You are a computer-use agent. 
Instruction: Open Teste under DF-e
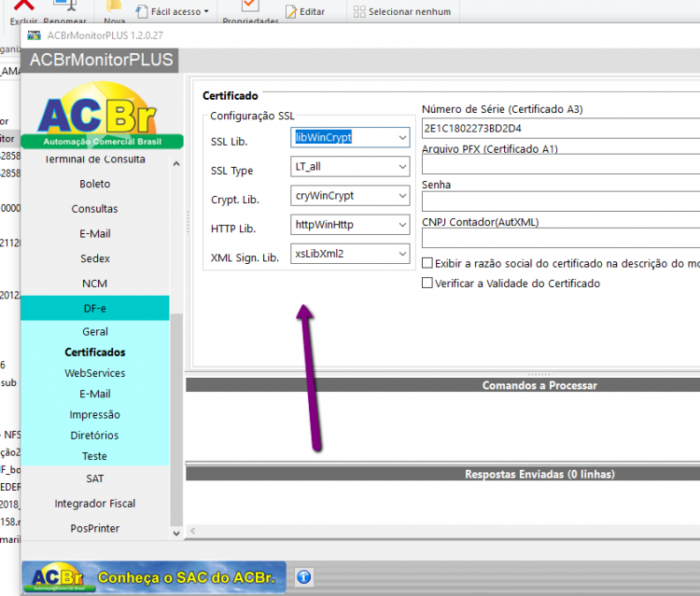tap(94, 456)
